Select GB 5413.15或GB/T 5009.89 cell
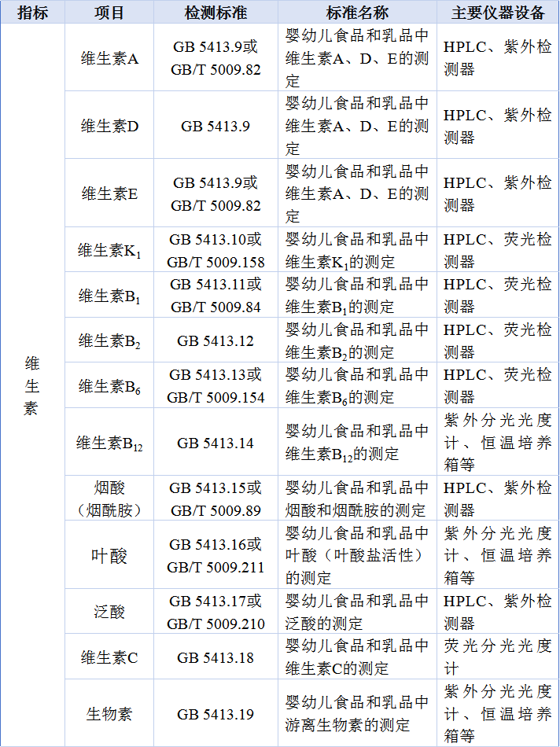This screenshot has height=747, width=560. click(216, 499)
